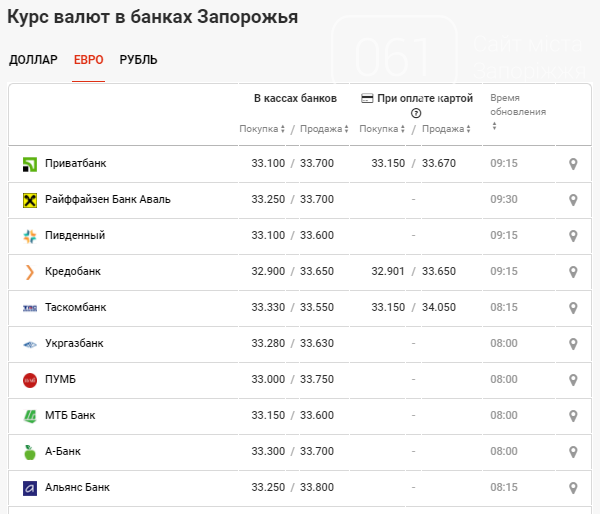Image resolution: width=600 pixels, height=514 pixels.
Task: Click the A-Банк green apple logo
Action: click(30, 452)
